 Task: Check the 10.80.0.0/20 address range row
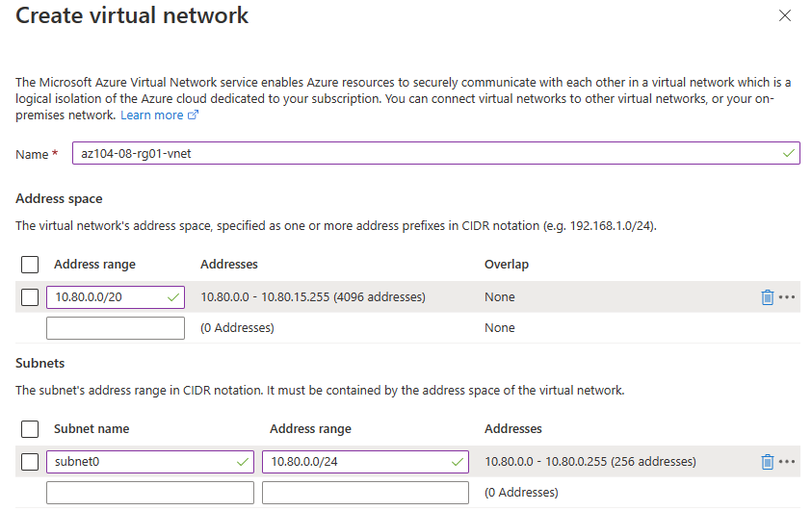point(30,297)
